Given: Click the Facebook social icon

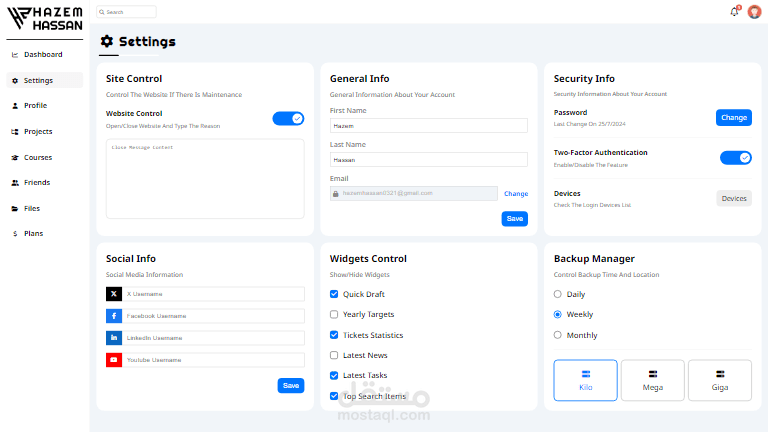Looking at the screenshot, I should point(114,316).
